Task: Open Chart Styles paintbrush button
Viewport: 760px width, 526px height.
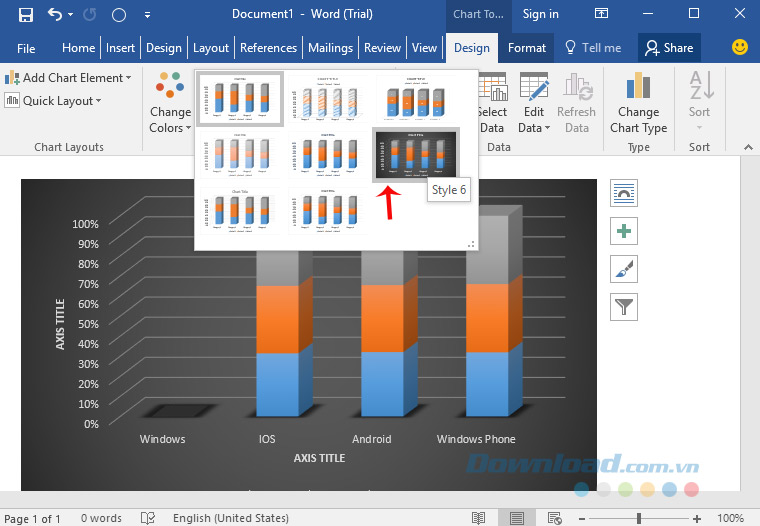Action: [x=624, y=268]
